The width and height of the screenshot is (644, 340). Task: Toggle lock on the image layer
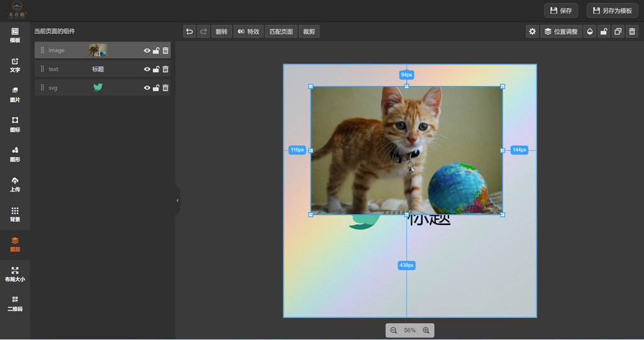click(156, 50)
